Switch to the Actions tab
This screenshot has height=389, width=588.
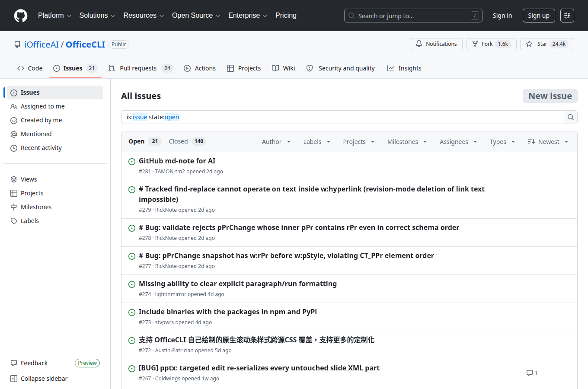pyautogui.click(x=200, y=68)
